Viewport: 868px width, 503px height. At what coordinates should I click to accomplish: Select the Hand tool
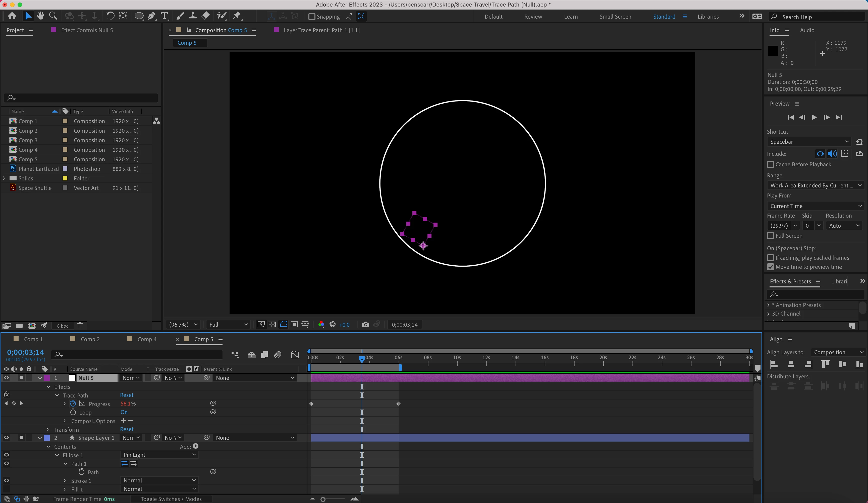click(x=41, y=16)
